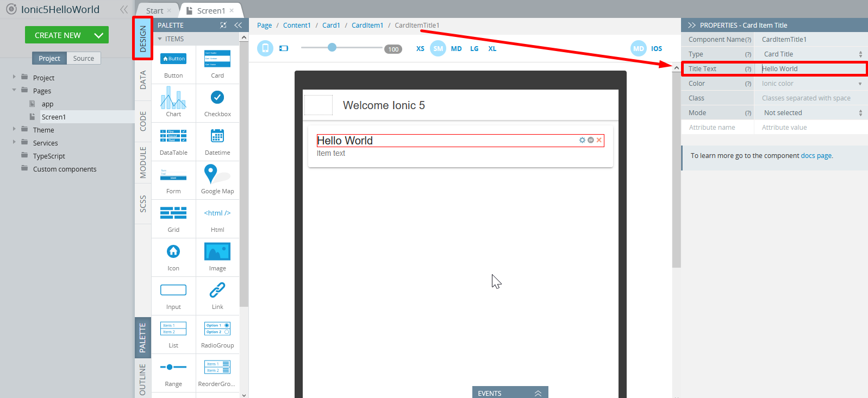The width and height of the screenshot is (868, 398).
Task: Go to Page breadcrumb
Action: pos(265,26)
